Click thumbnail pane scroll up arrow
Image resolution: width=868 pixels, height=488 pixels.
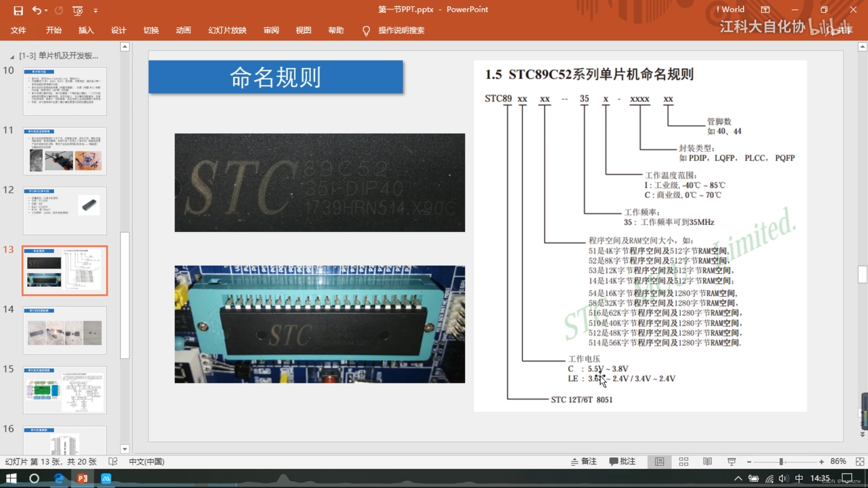click(125, 47)
